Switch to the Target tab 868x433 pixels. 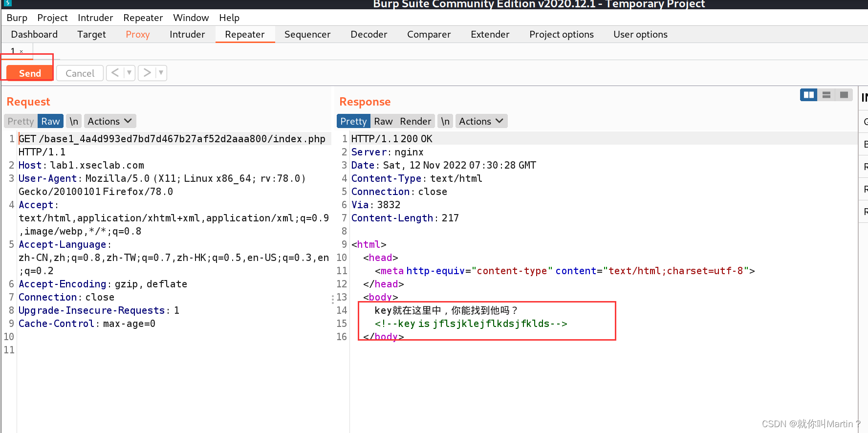point(91,34)
